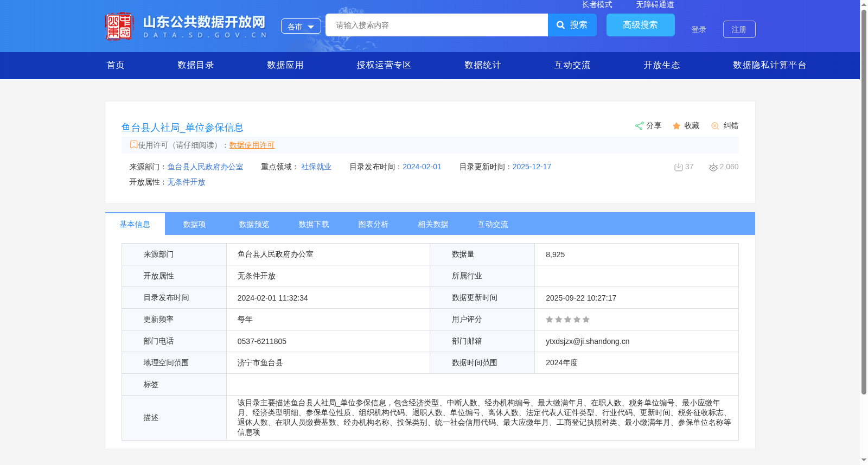Click dataset title 鱼台县人社局_单位参保信息
The height and width of the screenshot is (465, 868).
[182, 128]
